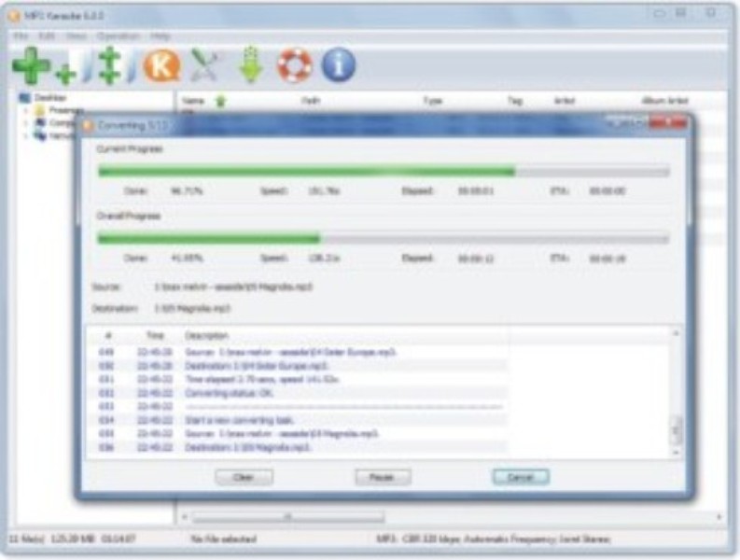740x560 pixels.
Task: Click the green download arrow toolbar icon
Action: click(x=251, y=65)
